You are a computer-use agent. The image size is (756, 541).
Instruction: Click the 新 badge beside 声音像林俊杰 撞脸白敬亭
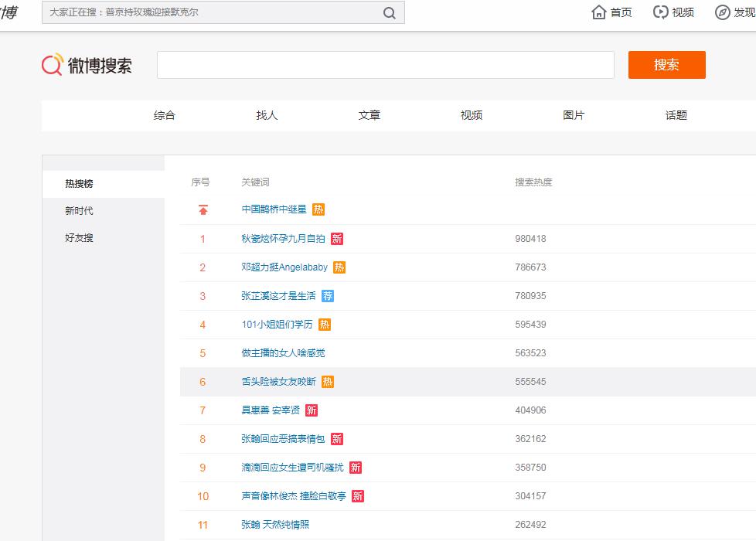(x=358, y=496)
